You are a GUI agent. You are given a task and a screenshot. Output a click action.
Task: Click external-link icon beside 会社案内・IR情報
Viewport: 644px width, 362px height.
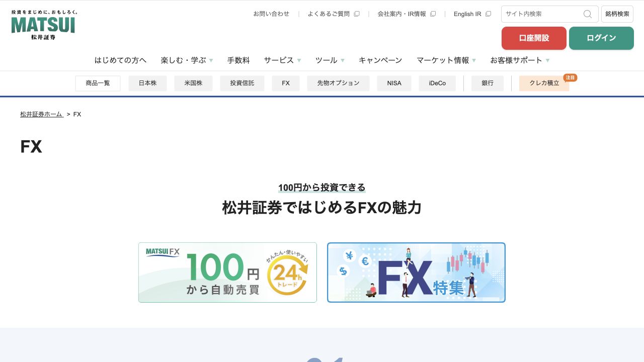(x=433, y=14)
